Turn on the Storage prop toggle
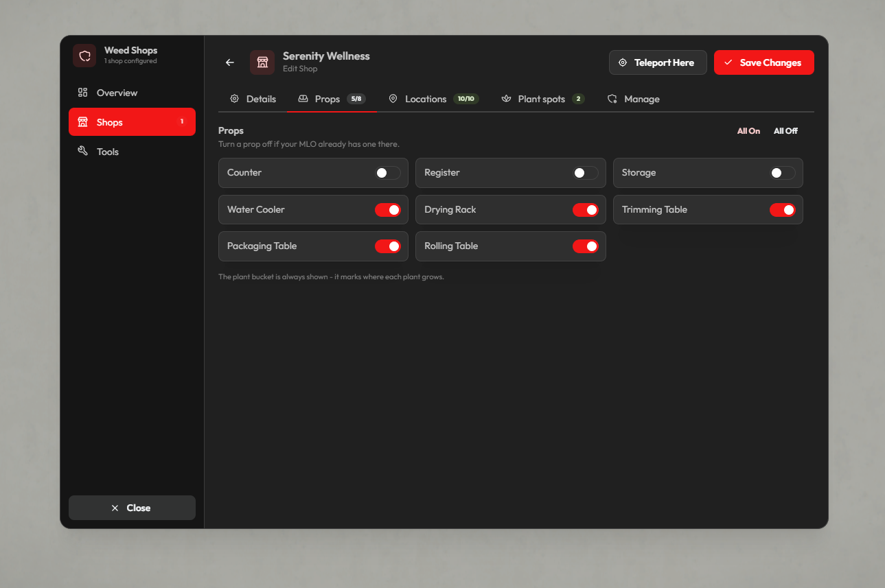 [783, 173]
